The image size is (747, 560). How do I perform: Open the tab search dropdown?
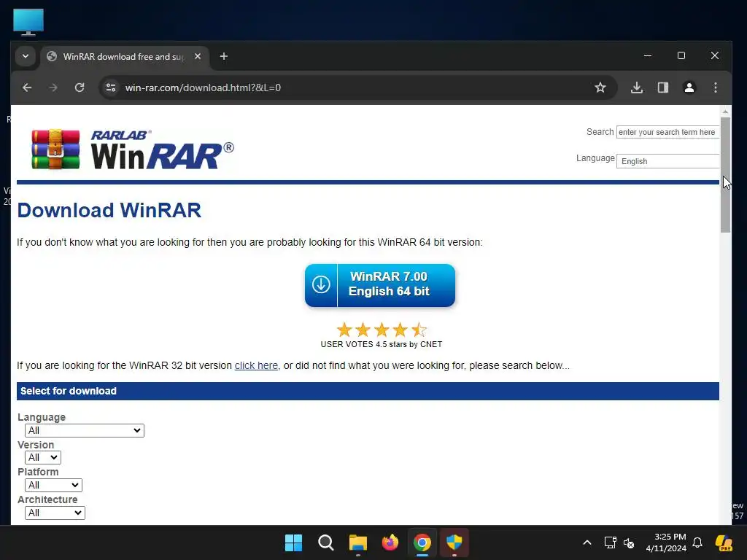tap(26, 56)
